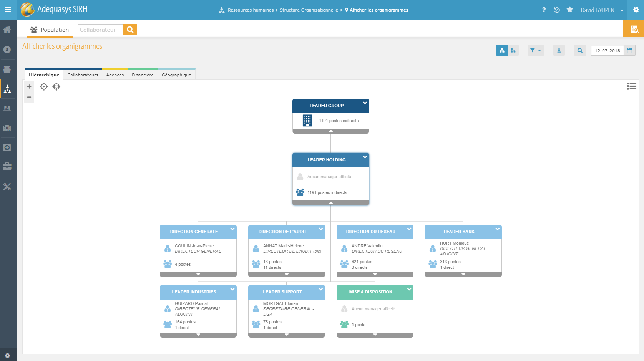Screen dimensions: 644x361
Task: Click manager COULIN Jean-Pierre
Action: tap(194, 246)
